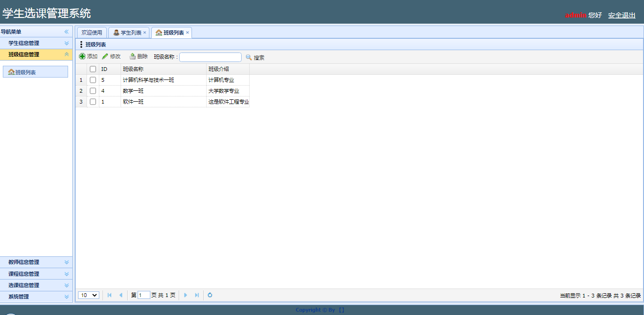
Task: Expand the 课程信息管理 accordion panel
Action: [x=67, y=274]
